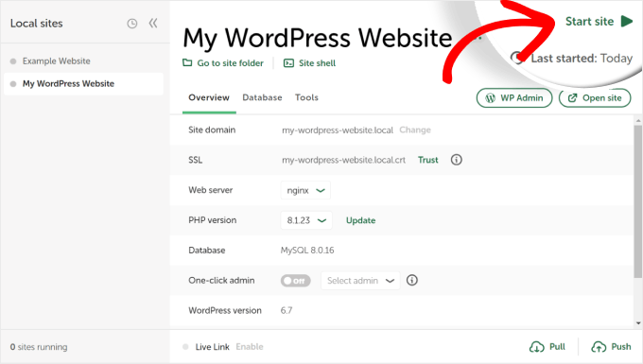Click the WP Admin button label
Screen dimensions: 643x364
522,98
